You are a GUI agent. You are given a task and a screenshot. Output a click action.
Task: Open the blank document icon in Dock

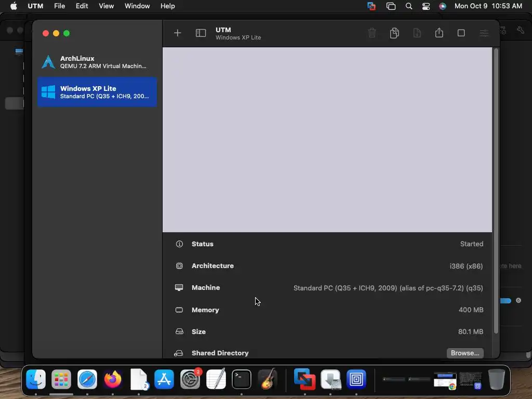pyautogui.click(x=139, y=379)
